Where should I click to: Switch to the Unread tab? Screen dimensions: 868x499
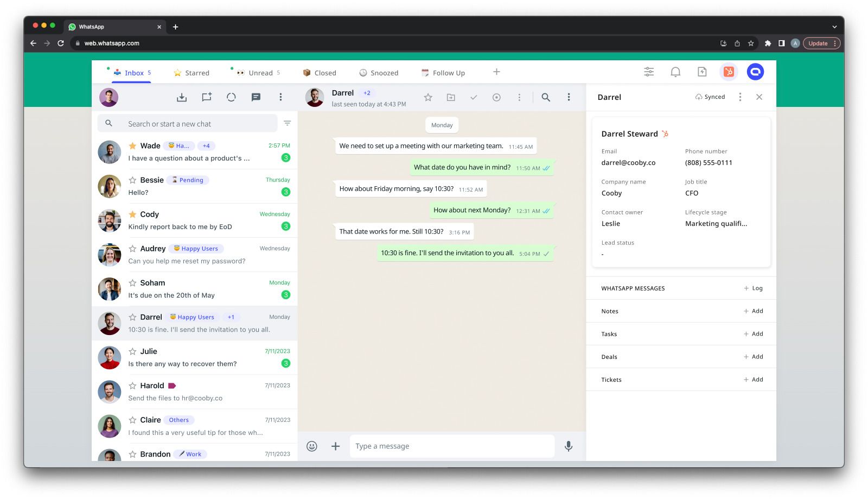(258, 73)
